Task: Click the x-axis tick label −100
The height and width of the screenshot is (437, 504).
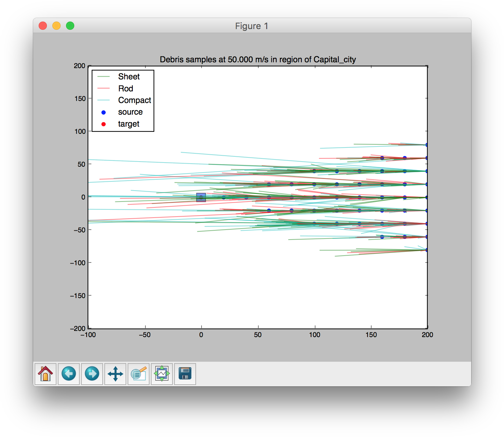Action: point(88,335)
